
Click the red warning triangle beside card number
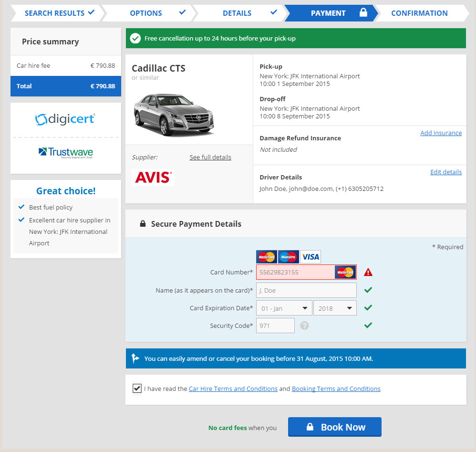[x=368, y=272]
